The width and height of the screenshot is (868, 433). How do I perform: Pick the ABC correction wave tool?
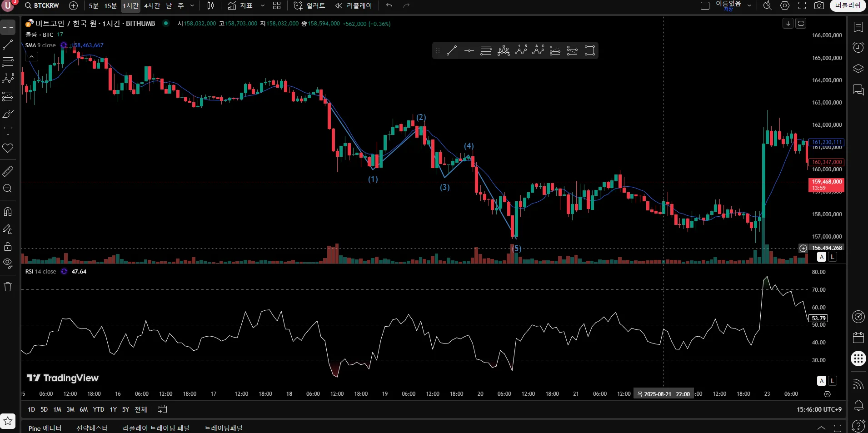(538, 50)
